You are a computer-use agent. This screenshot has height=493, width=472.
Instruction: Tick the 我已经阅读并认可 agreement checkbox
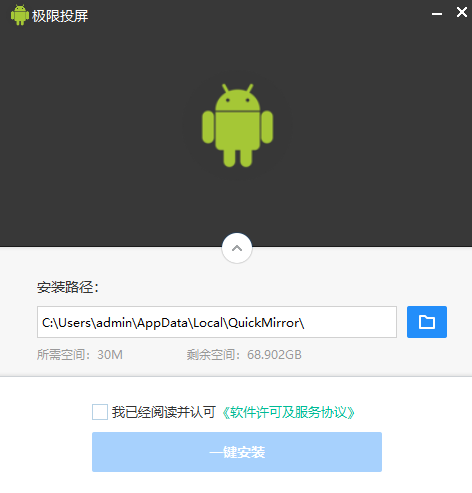100,412
